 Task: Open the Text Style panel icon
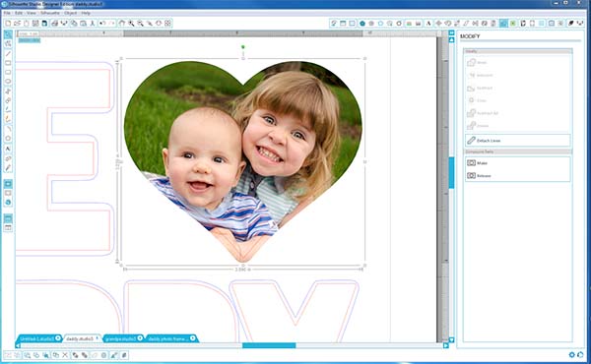coord(428,24)
